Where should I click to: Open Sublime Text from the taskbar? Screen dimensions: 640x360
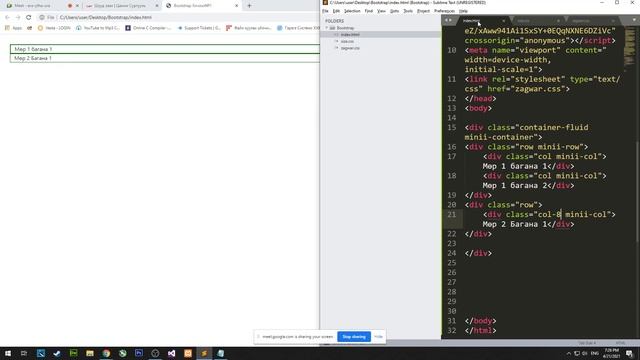204,353
